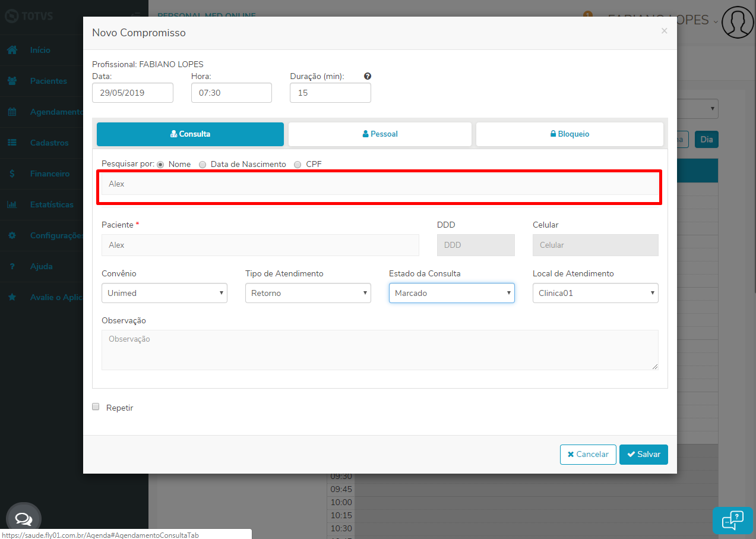The height and width of the screenshot is (539, 756).
Task: Click the Duração help question icon
Action: tap(368, 76)
